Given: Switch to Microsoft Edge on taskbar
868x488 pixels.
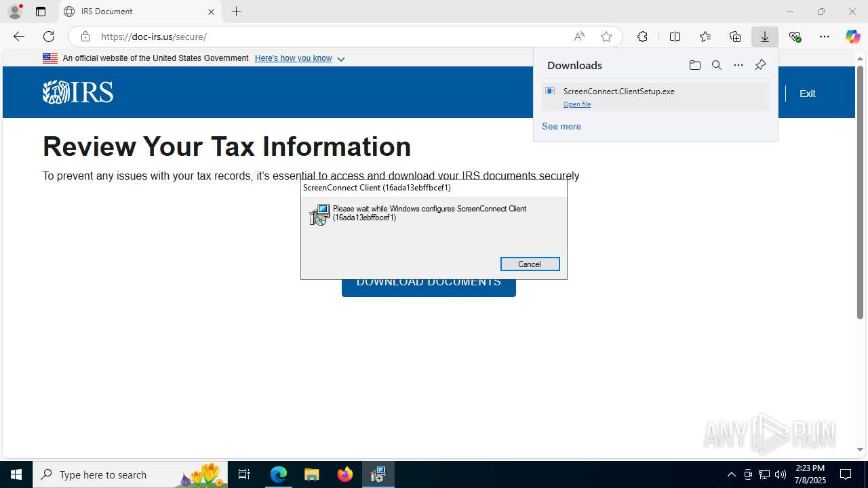Looking at the screenshot, I should click(x=279, y=474).
